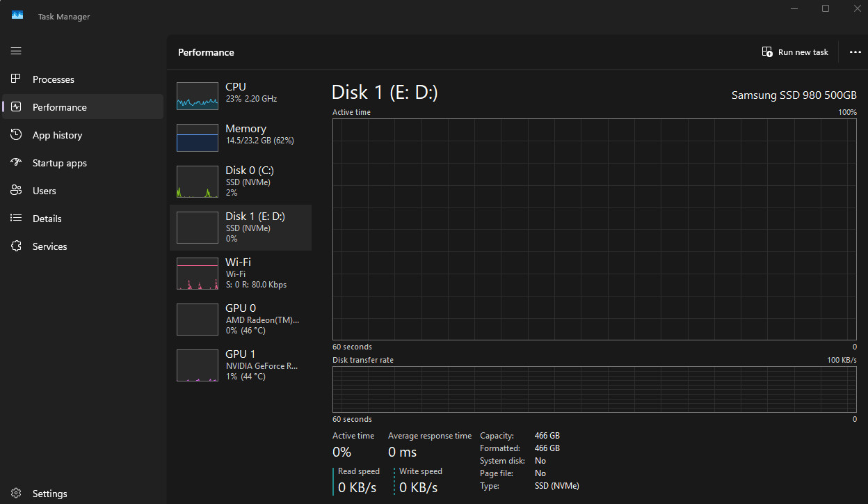
Task: Click the App history clock icon
Action: [x=16, y=134]
